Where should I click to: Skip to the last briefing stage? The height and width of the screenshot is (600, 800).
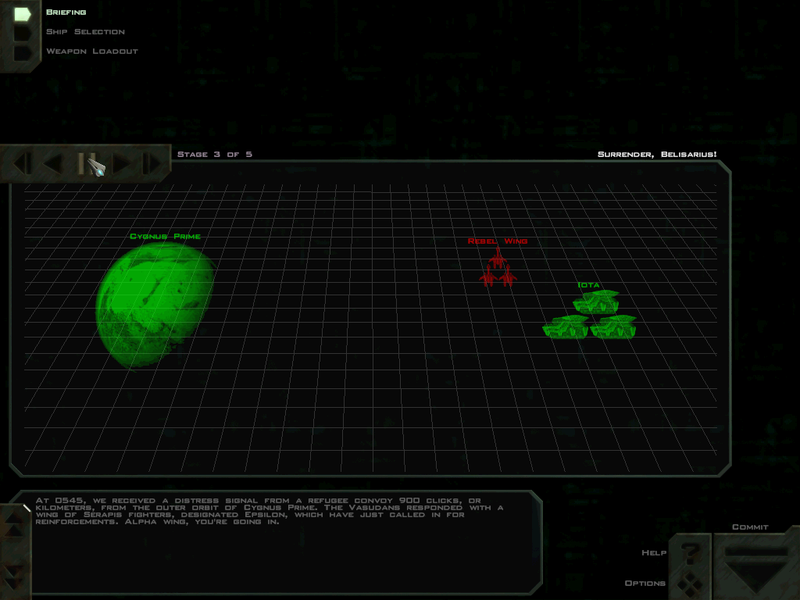[153, 163]
